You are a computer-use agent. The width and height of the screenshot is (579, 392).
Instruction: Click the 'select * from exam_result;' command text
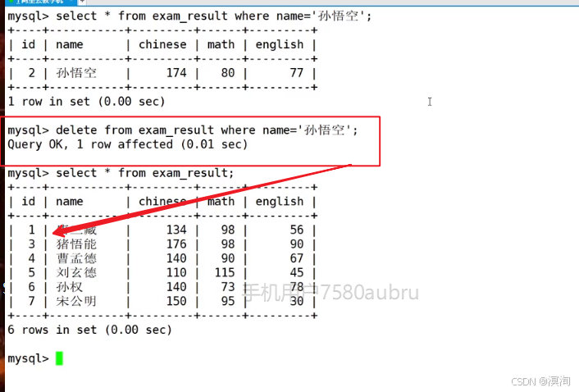click(144, 173)
